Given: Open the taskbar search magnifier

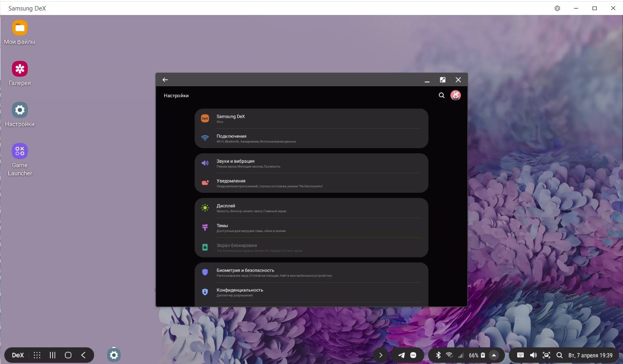Looking at the screenshot, I should [x=559, y=355].
